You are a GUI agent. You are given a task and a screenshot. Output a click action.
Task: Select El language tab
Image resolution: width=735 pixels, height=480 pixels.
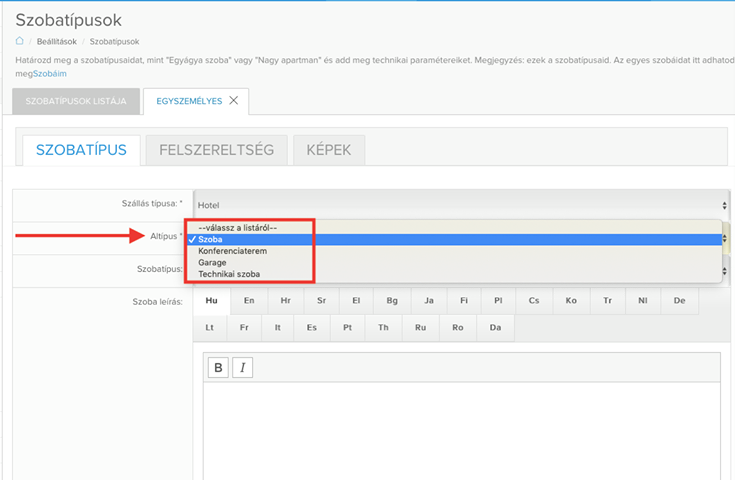tap(356, 301)
